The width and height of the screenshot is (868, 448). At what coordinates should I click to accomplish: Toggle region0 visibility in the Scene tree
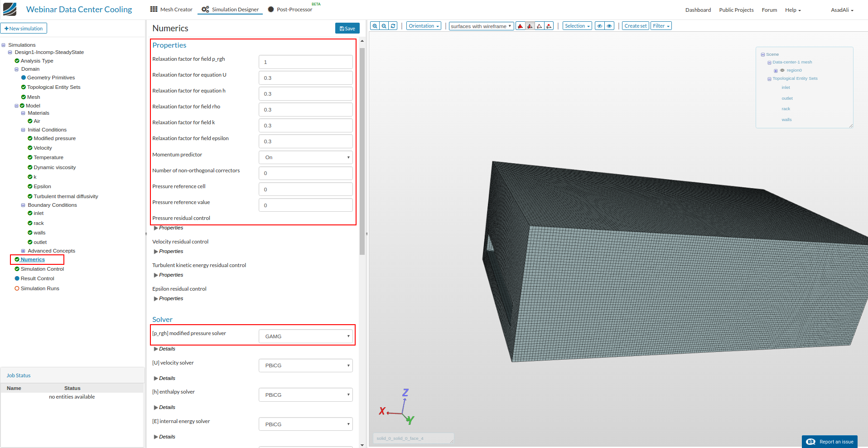pyautogui.click(x=782, y=70)
